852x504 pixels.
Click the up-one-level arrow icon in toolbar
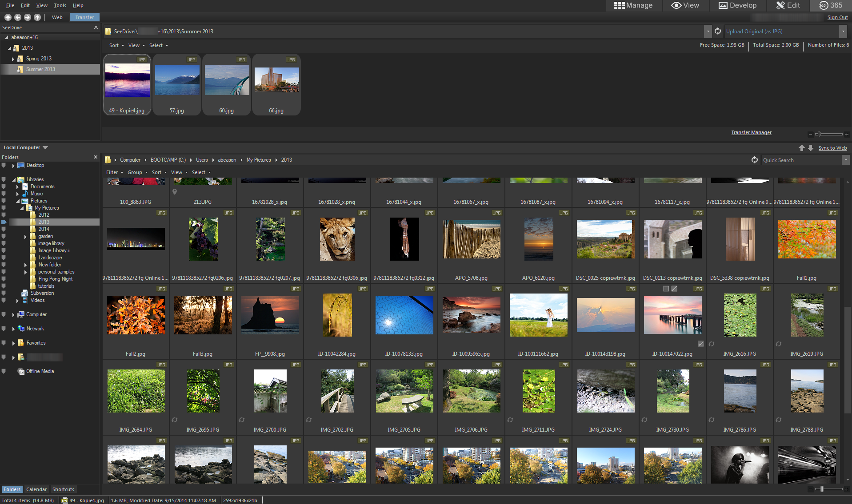37,17
